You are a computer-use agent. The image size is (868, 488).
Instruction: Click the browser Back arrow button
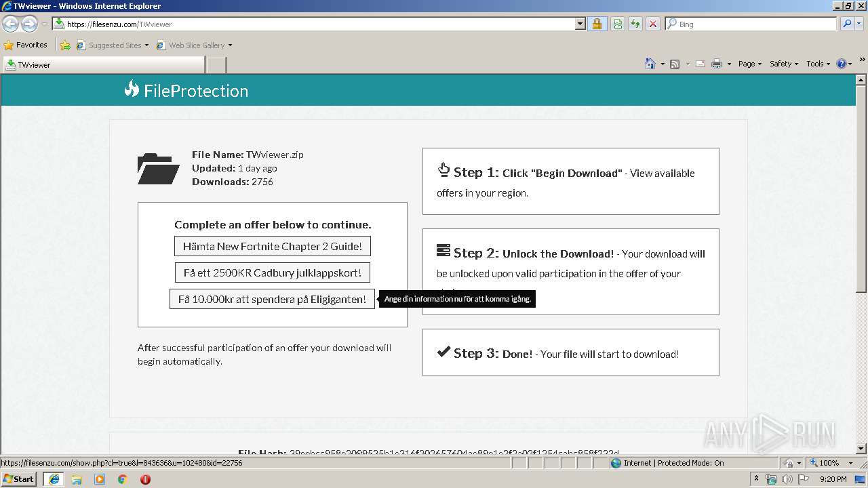pyautogui.click(x=10, y=24)
